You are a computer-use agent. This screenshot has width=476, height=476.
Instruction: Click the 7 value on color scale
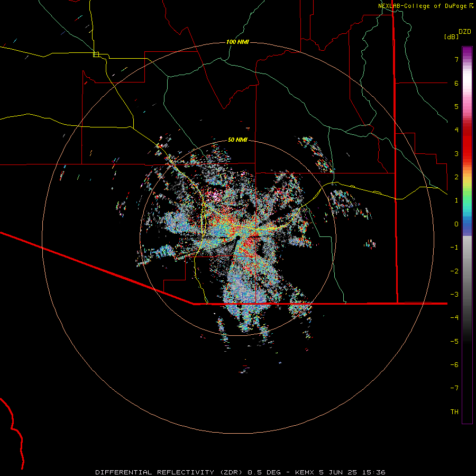click(456, 59)
